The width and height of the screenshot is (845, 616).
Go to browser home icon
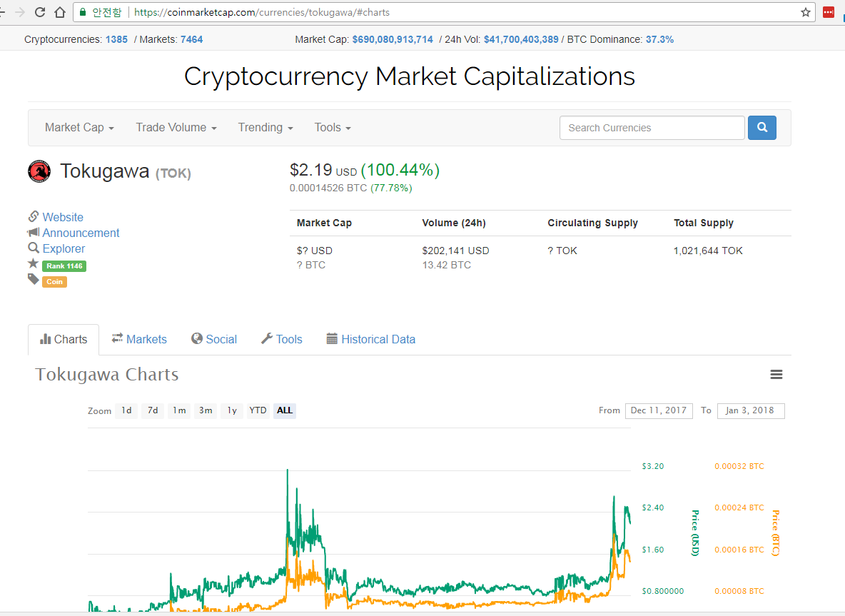pos(61,12)
